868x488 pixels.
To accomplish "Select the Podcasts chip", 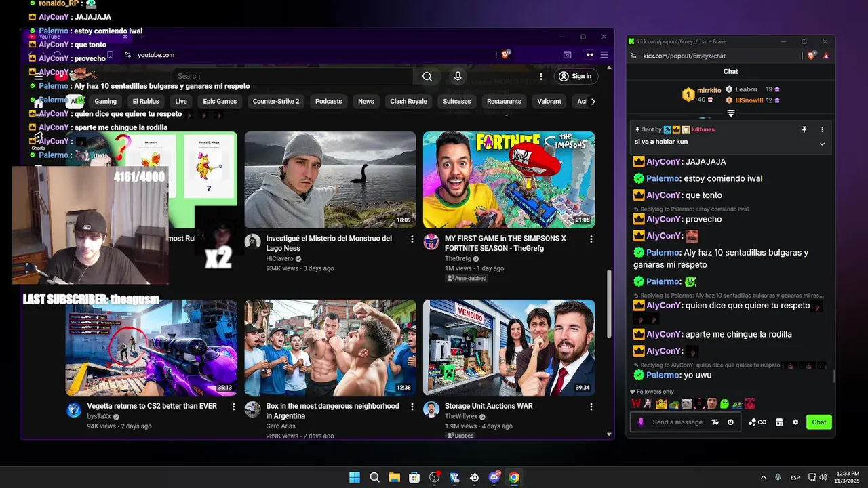I will 328,102.
